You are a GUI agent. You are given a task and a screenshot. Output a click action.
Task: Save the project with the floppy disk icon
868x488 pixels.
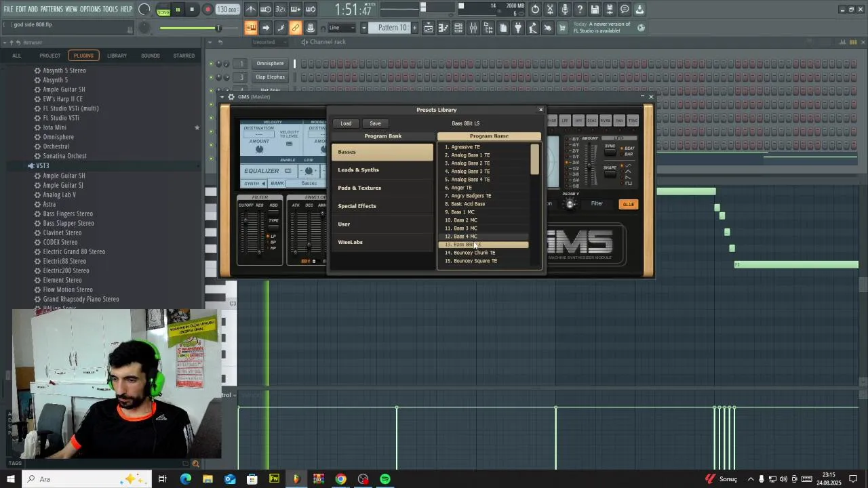[x=595, y=9]
